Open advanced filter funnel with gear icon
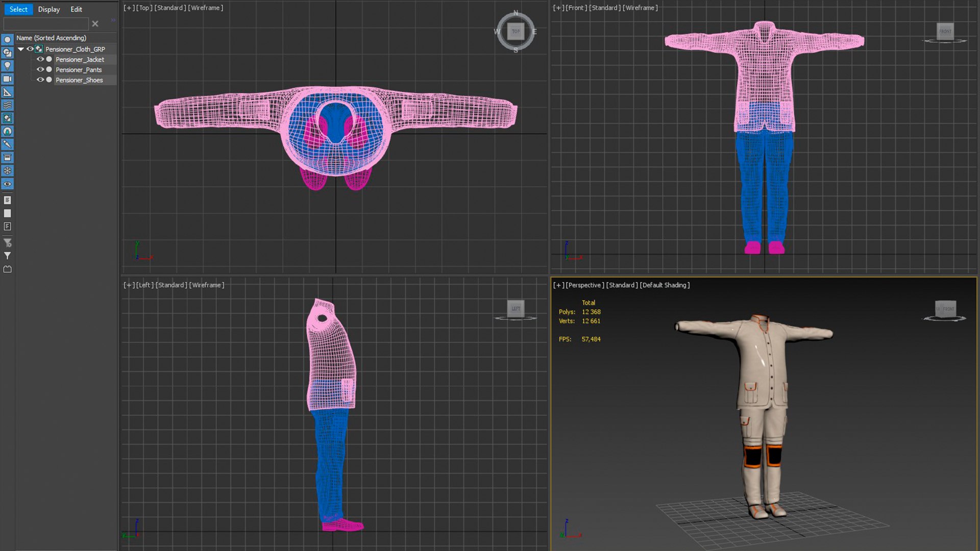Screen dimensions: 980x551 pos(7,243)
